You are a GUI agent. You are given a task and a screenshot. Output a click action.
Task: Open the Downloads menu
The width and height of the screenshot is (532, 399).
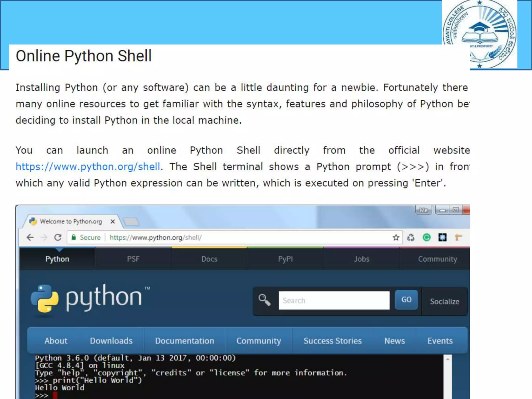tap(111, 341)
